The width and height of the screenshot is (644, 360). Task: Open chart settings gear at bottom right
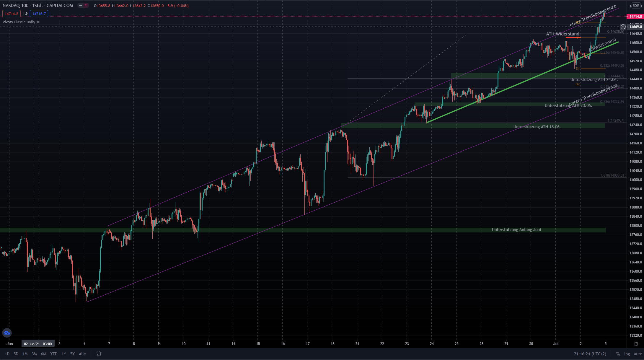(636, 344)
